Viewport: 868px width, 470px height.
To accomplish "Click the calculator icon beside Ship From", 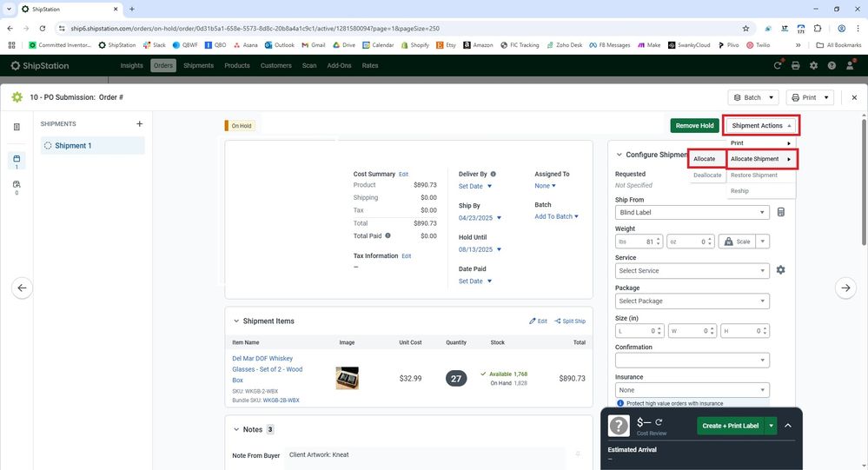I will pos(780,212).
